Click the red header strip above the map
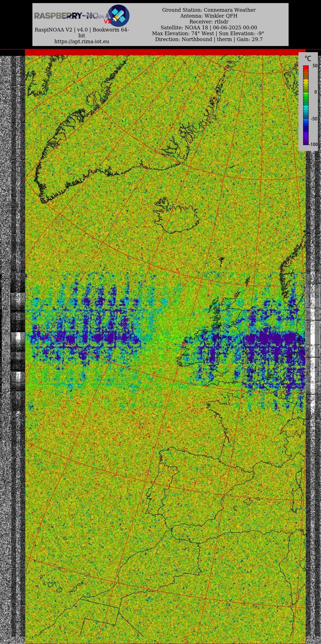This screenshot has width=321, height=644. click(x=165, y=52)
